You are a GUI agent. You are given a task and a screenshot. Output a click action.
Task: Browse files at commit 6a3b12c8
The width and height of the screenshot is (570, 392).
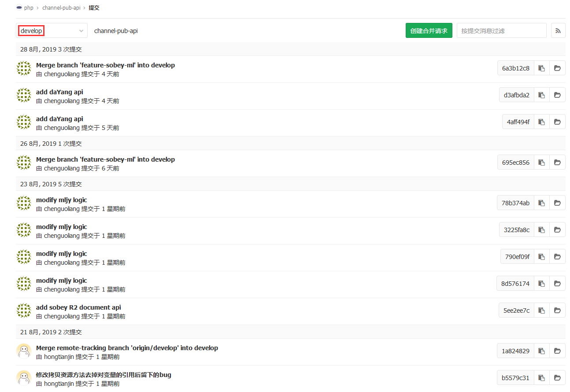557,68
